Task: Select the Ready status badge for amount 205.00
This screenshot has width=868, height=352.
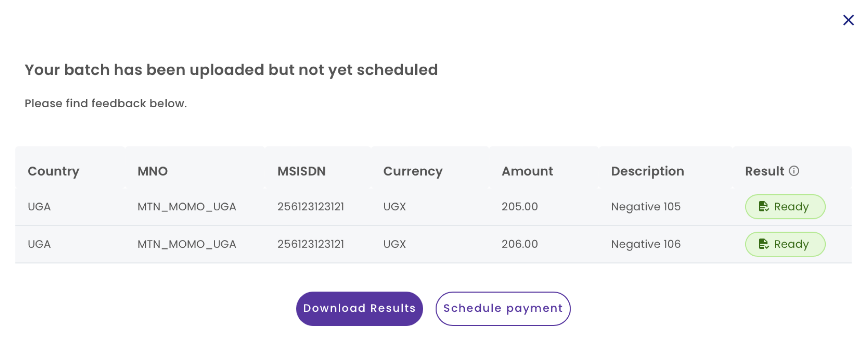Action: [785, 207]
